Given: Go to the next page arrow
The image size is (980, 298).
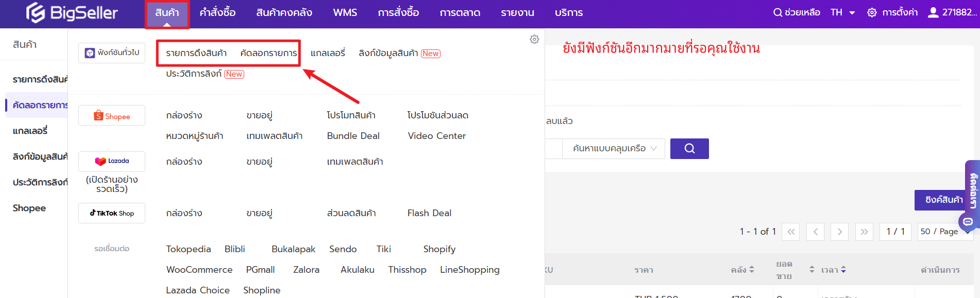Looking at the screenshot, I should click(839, 232).
